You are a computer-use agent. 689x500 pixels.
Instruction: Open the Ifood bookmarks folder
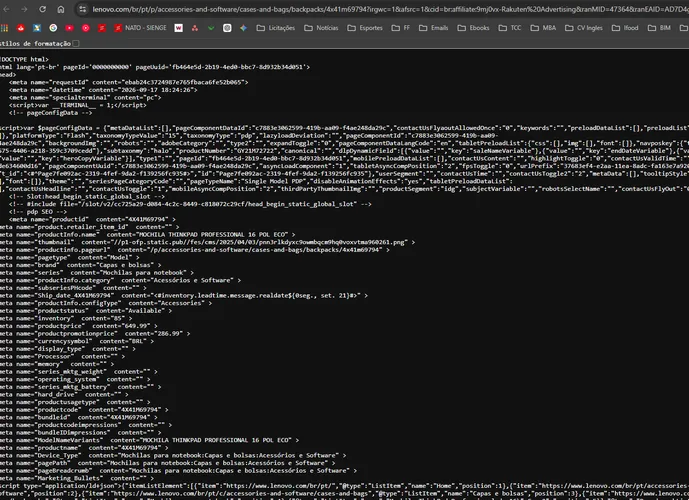(x=625, y=28)
